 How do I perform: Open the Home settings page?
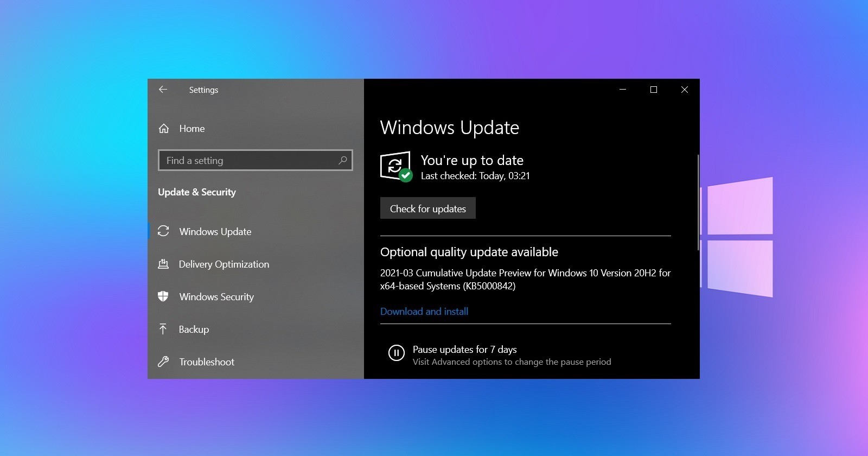tap(192, 129)
